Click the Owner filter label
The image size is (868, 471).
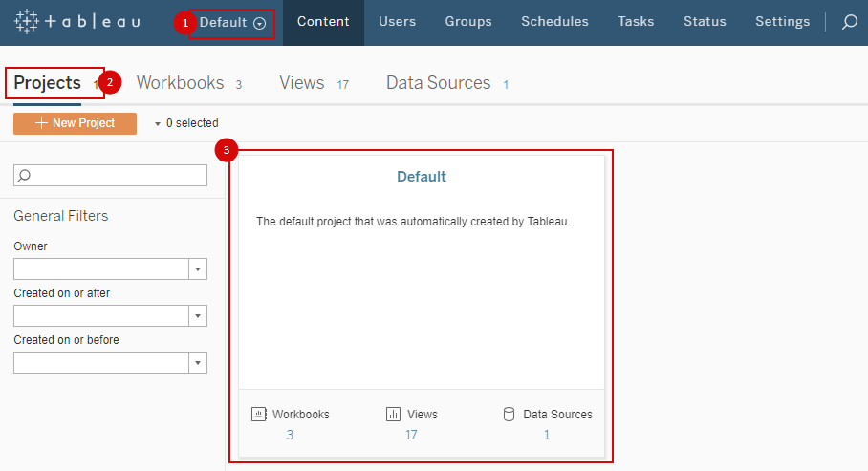click(31, 246)
